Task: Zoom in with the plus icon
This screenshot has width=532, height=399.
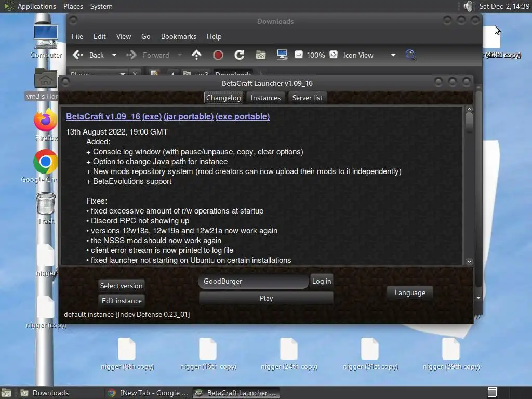Action: [334, 55]
